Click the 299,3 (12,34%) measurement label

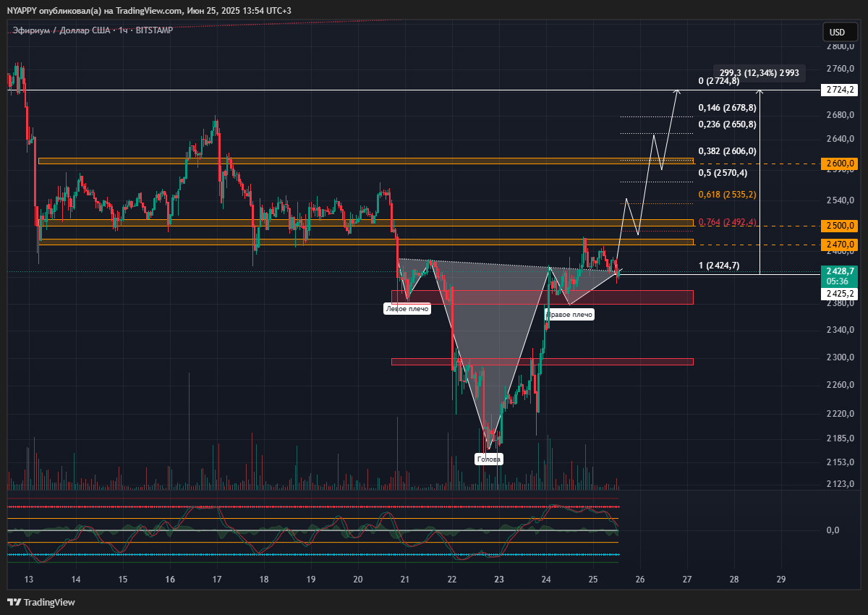[x=759, y=72]
